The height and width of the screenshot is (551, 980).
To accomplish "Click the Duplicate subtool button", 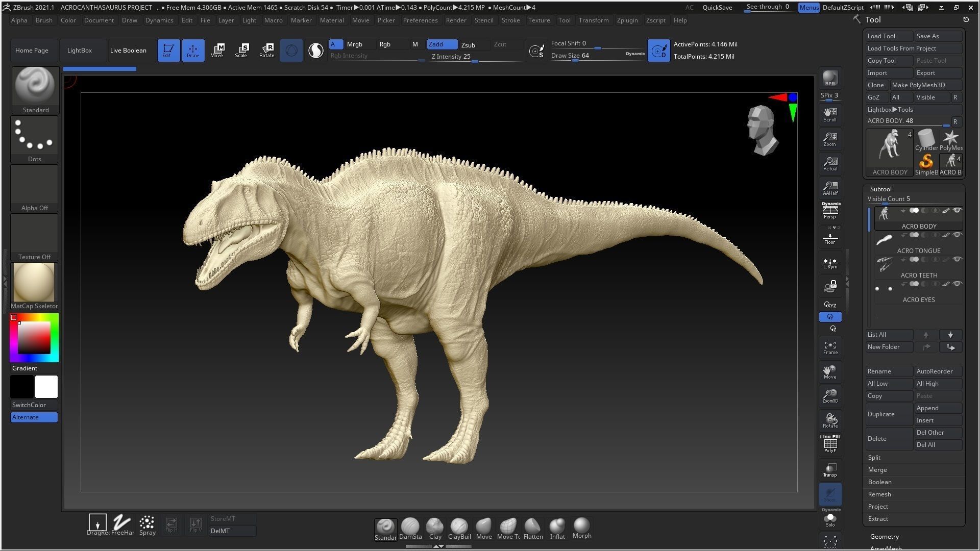I will (889, 414).
